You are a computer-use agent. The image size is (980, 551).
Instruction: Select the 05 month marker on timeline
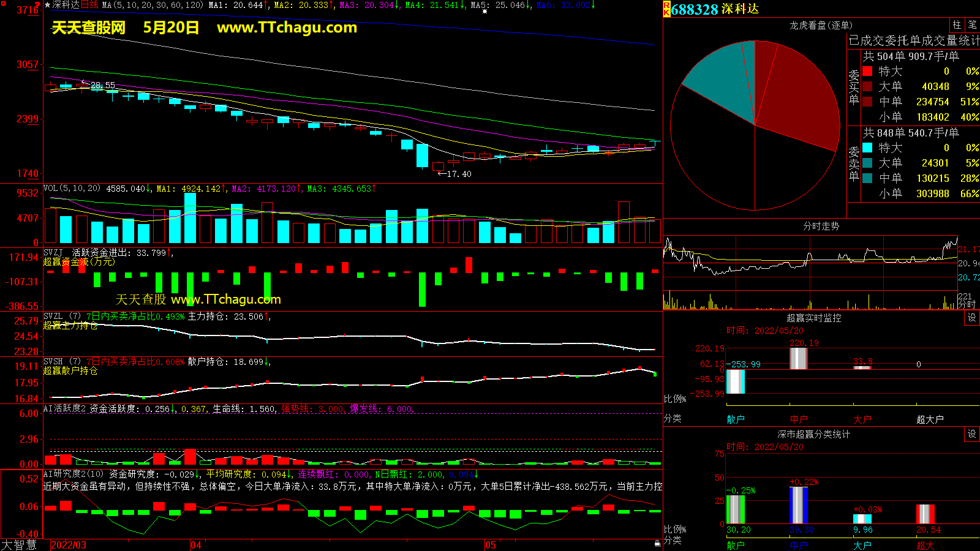pos(491,545)
